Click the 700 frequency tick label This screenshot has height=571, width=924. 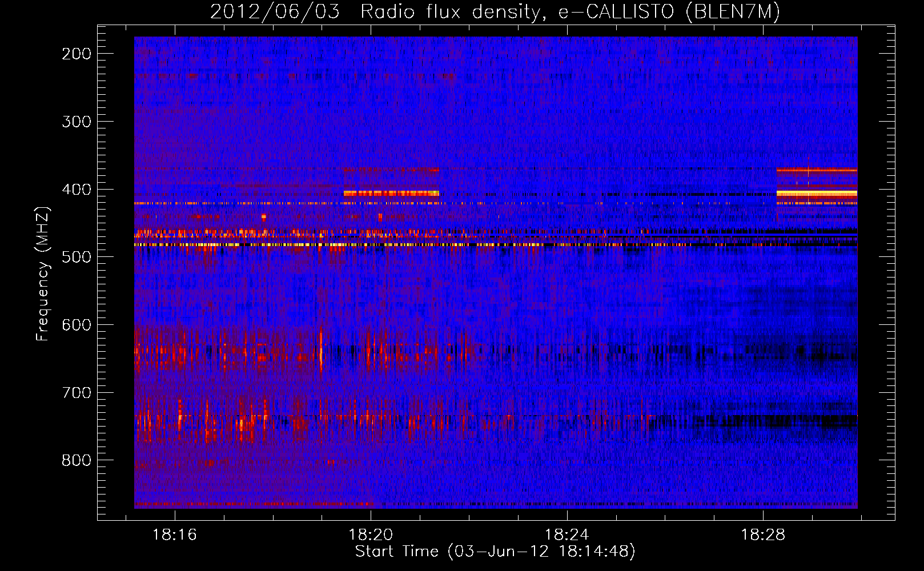(77, 393)
